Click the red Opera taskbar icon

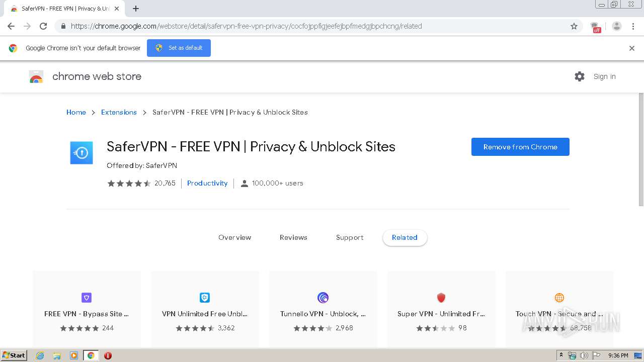[108, 355]
